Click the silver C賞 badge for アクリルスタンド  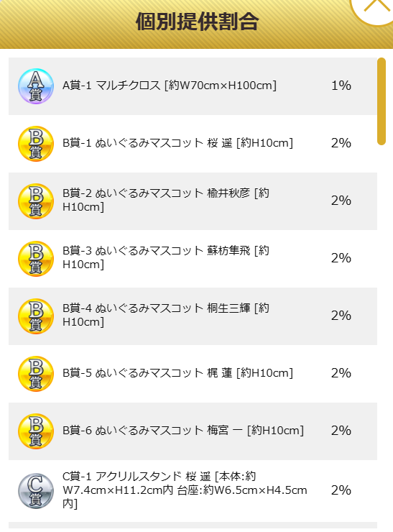[x=36, y=490]
